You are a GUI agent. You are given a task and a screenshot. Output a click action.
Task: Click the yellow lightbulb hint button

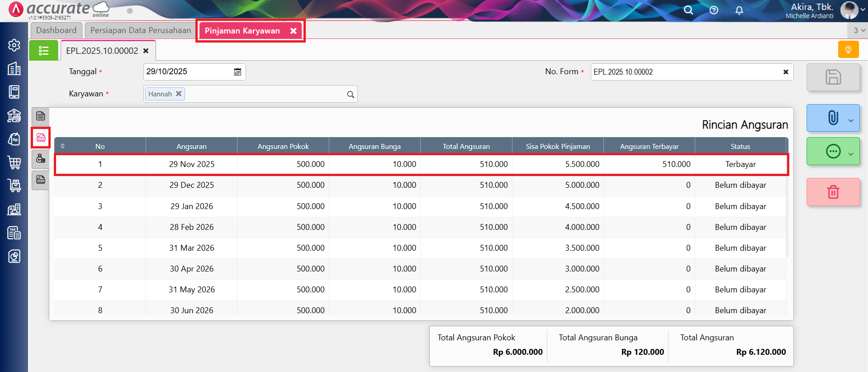848,49
